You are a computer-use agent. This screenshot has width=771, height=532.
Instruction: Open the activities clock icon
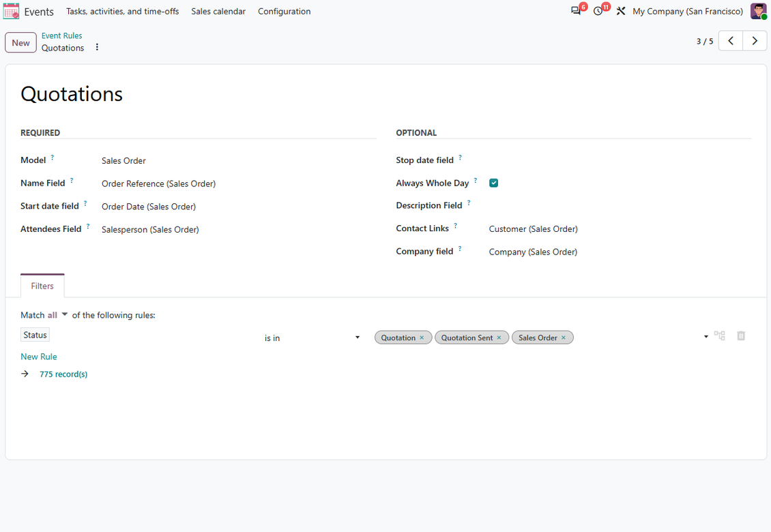point(598,11)
